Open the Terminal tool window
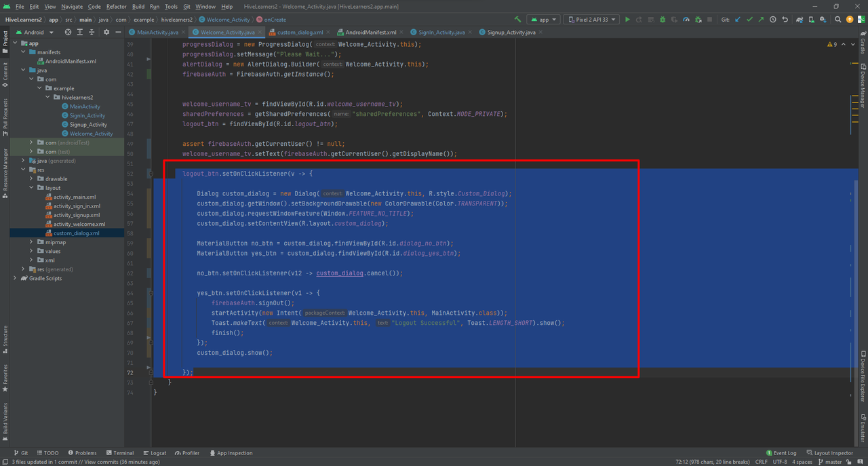This screenshot has height=466, width=868. point(120,453)
